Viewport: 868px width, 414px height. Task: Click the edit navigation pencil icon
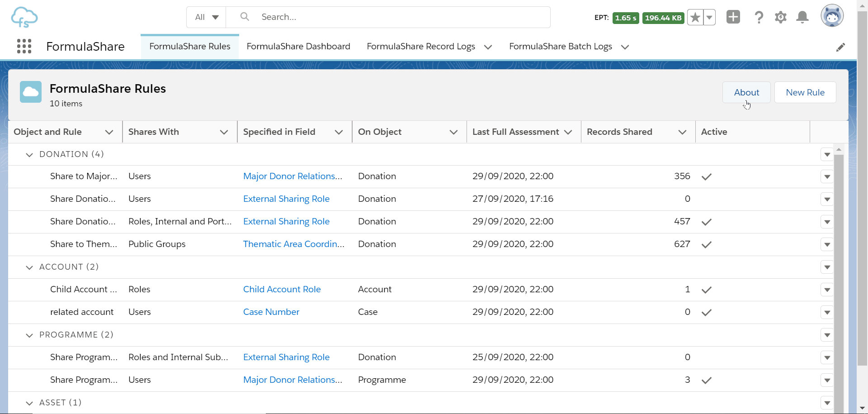840,47
